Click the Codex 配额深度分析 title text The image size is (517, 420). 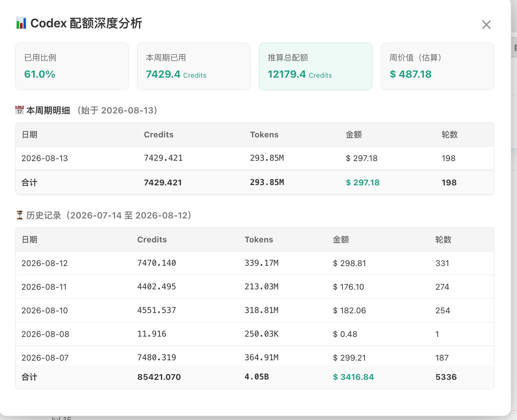coord(86,23)
